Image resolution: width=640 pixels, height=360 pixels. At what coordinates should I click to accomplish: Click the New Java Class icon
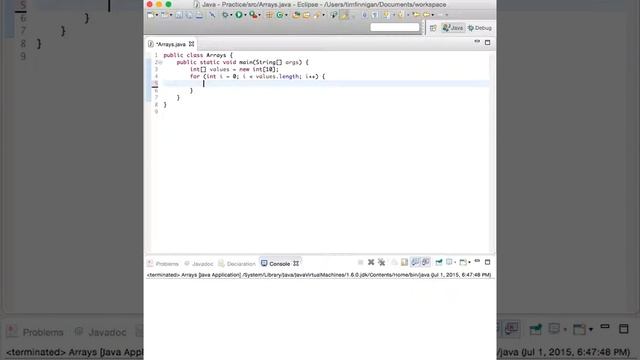[x=279, y=15]
